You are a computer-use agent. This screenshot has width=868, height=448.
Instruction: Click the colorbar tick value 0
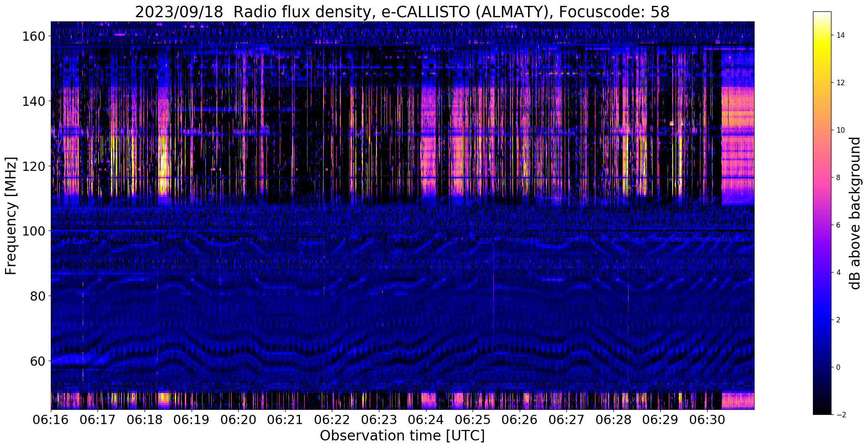pyautogui.click(x=838, y=367)
